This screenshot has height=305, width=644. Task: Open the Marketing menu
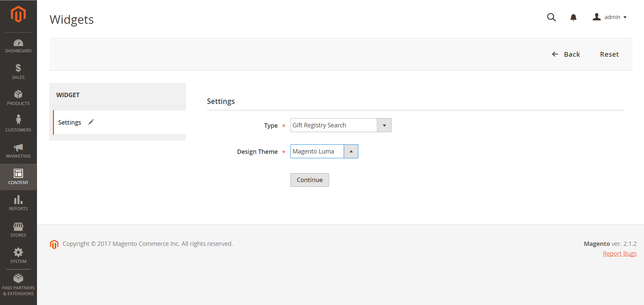point(18,150)
